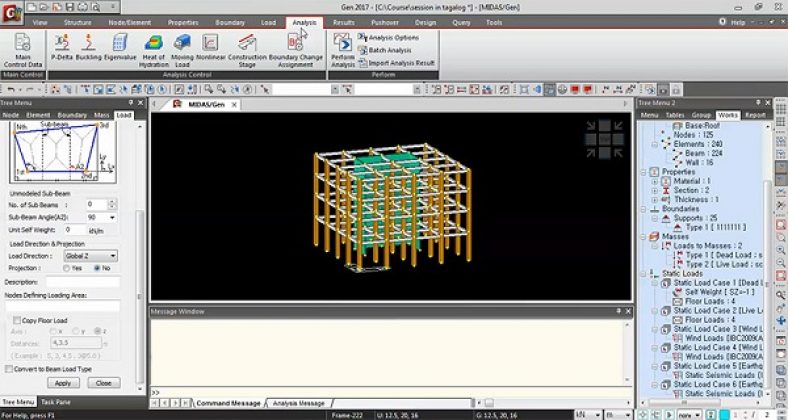Click open folder icon in quick access toolbar

[x=44, y=7]
